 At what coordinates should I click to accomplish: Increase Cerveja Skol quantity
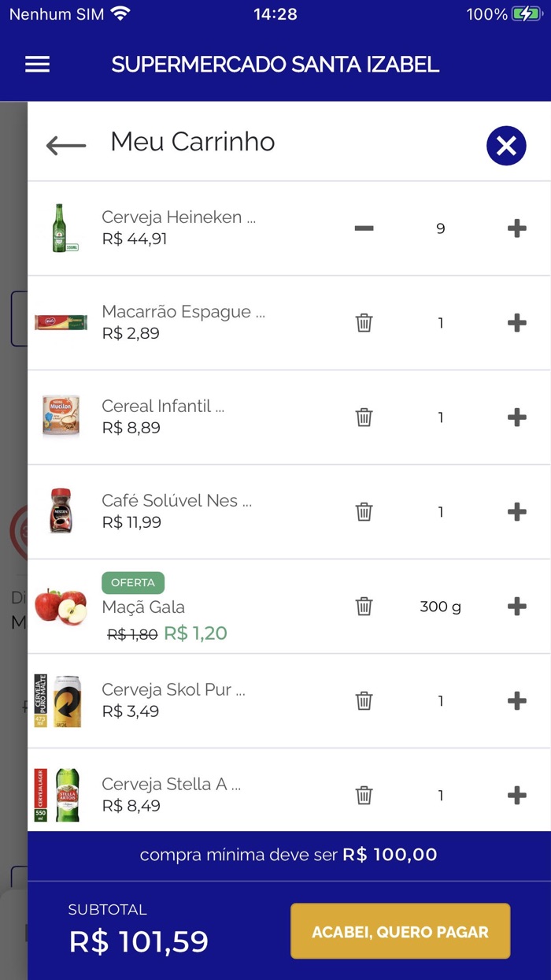coord(516,701)
